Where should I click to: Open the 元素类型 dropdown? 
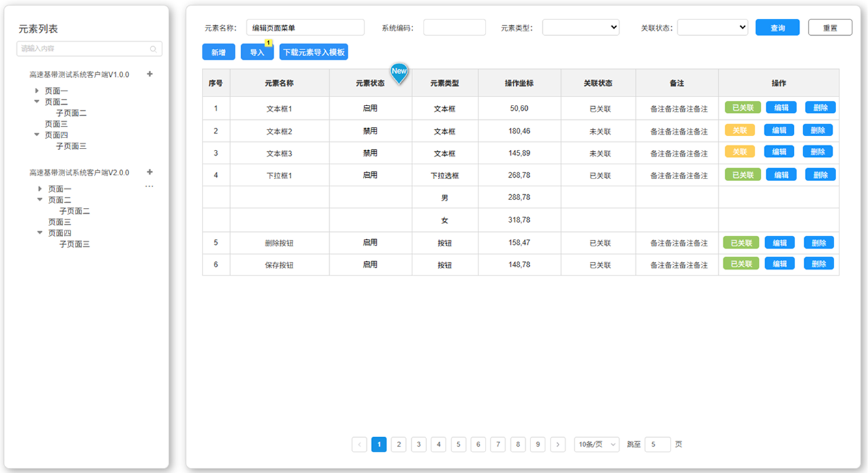click(581, 27)
